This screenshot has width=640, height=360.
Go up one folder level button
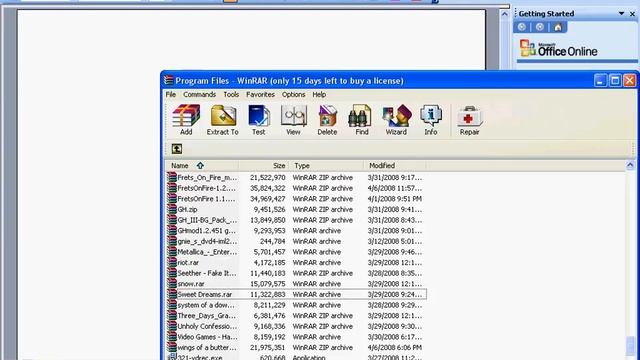pyautogui.click(x=177, y=149)
